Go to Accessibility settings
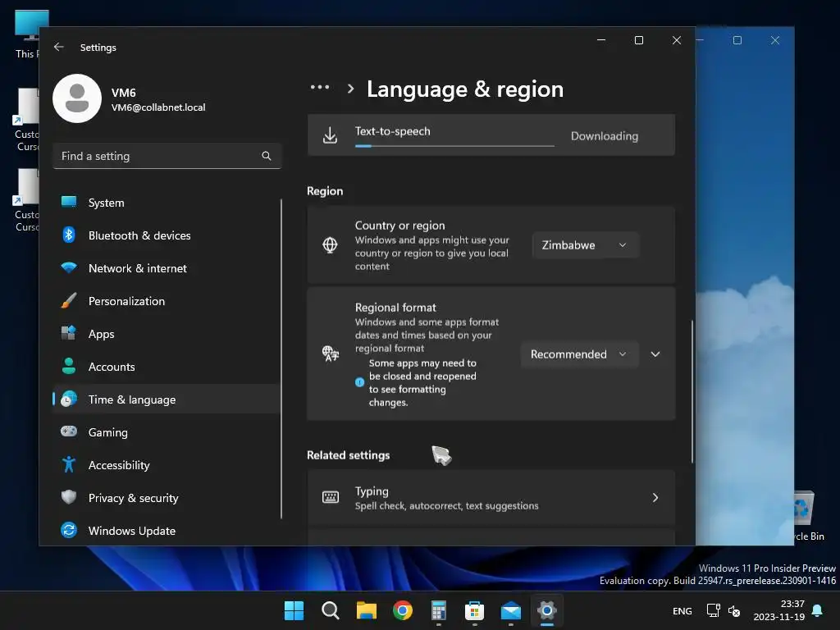Viewport: 840px width, 630px height. coord(166,465)
